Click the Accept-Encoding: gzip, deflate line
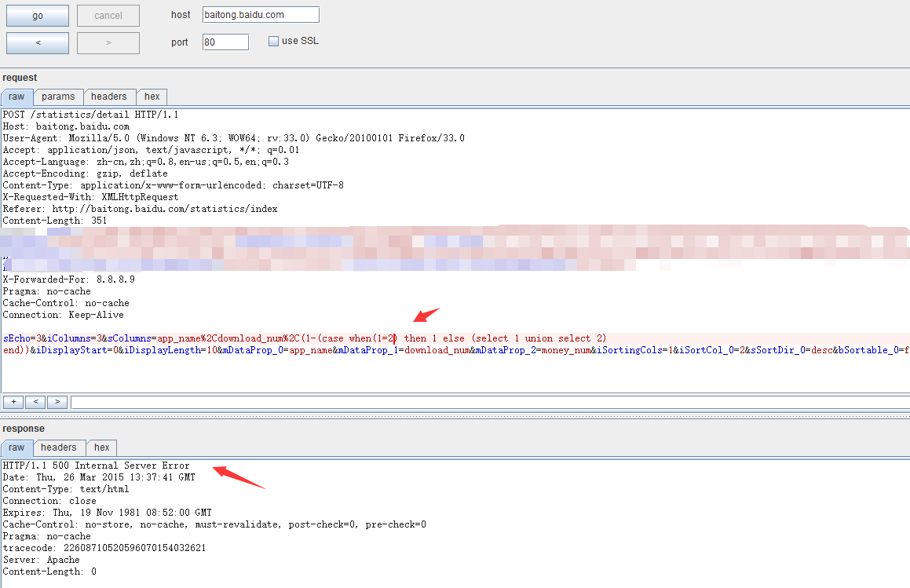 [x=86, y=173]
